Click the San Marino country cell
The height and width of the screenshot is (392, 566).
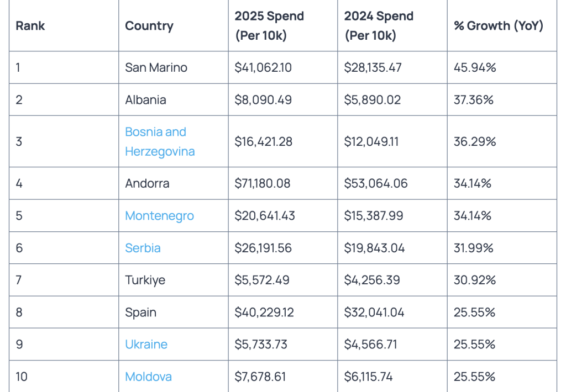click(x=156, y=68)
